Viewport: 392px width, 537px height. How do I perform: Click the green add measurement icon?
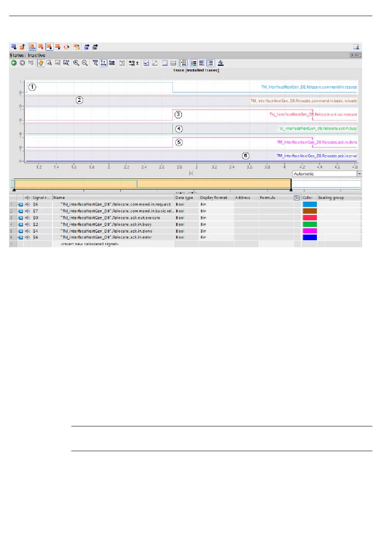14,63
